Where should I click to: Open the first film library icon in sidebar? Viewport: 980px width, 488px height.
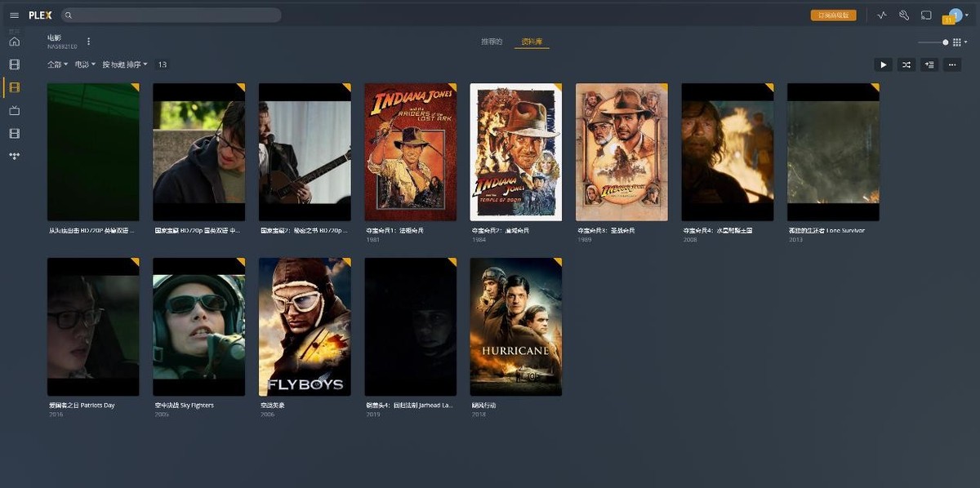click(x=14, y=64)
